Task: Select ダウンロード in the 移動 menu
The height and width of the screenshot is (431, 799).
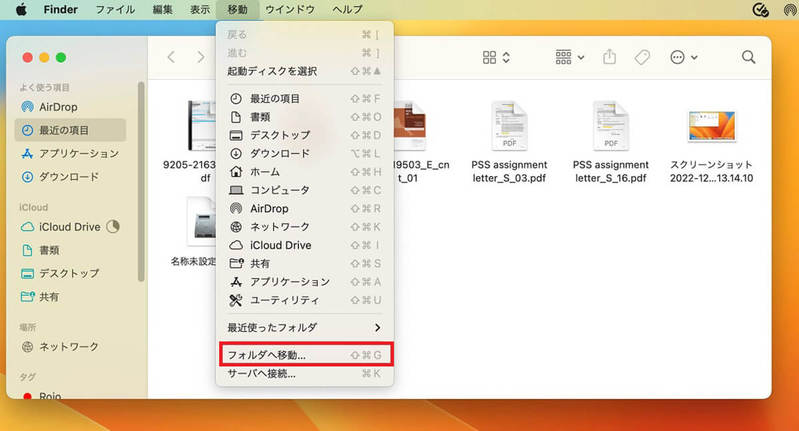Action: coord(304,154)
